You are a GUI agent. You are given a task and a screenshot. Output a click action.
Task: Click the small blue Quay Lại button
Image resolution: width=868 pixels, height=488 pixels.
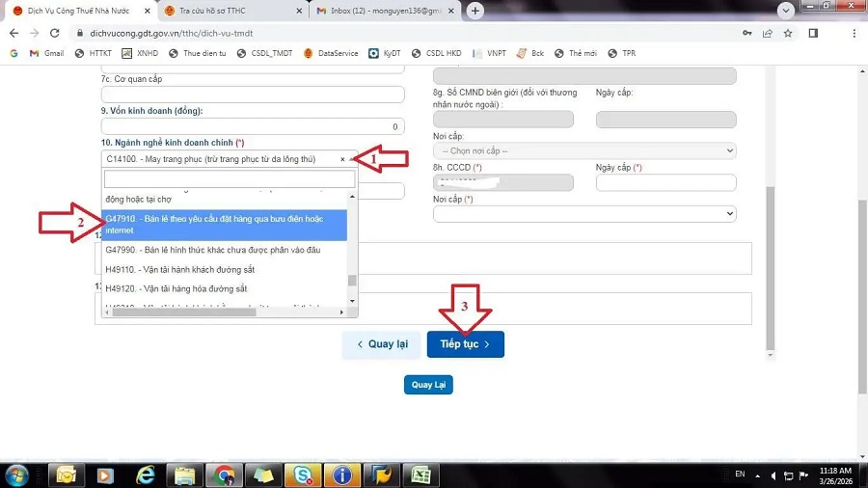point(428,385)
